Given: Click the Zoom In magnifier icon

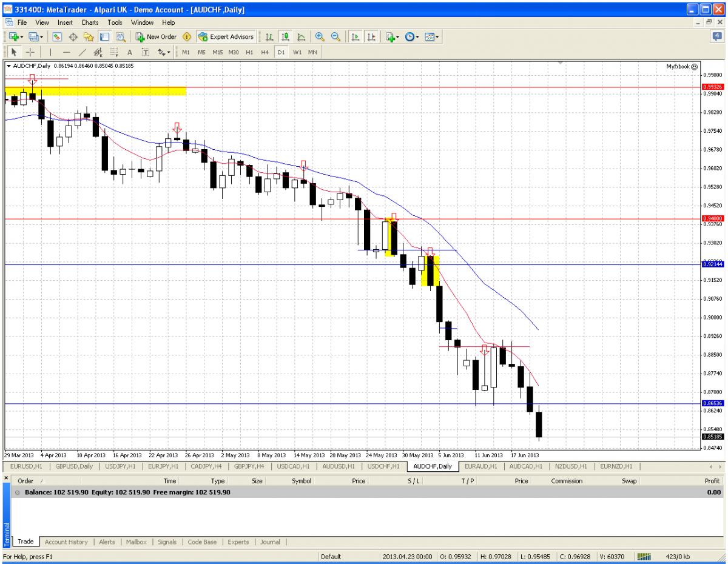Looking at the screenshot, I should pyautogui.click(x=320, y=37).
